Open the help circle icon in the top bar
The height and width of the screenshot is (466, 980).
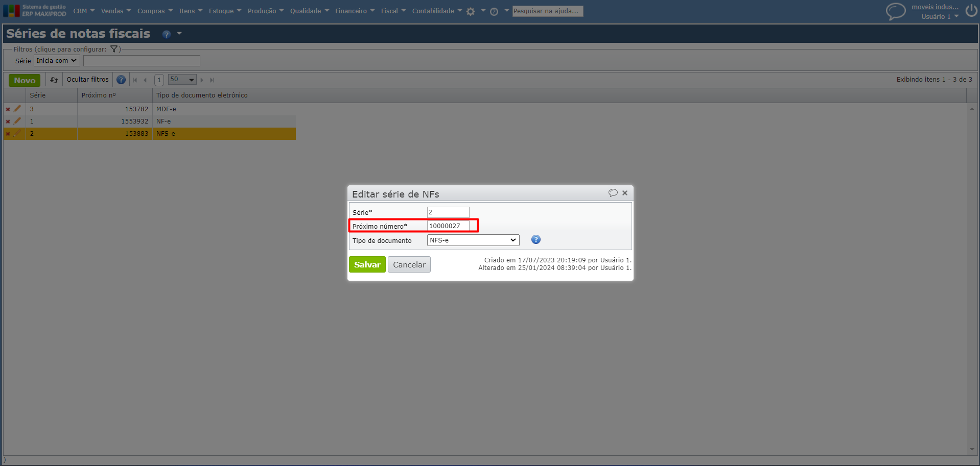[494, 12]
